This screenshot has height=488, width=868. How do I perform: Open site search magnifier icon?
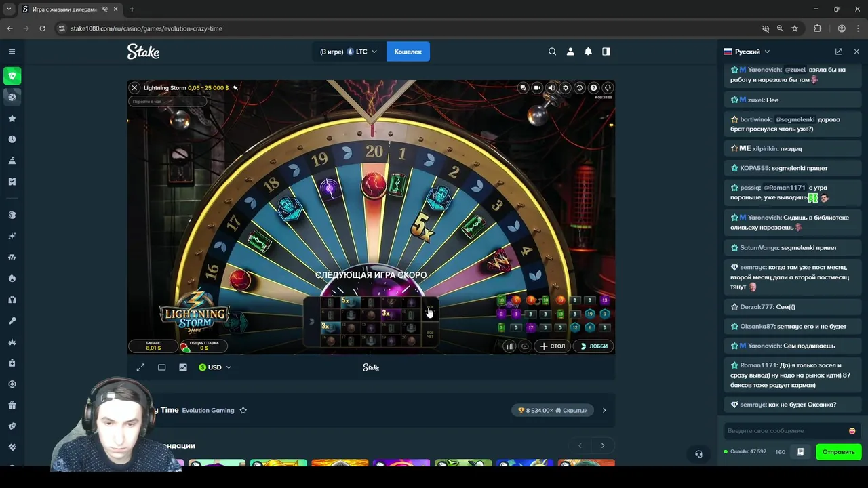click(552, 52)
